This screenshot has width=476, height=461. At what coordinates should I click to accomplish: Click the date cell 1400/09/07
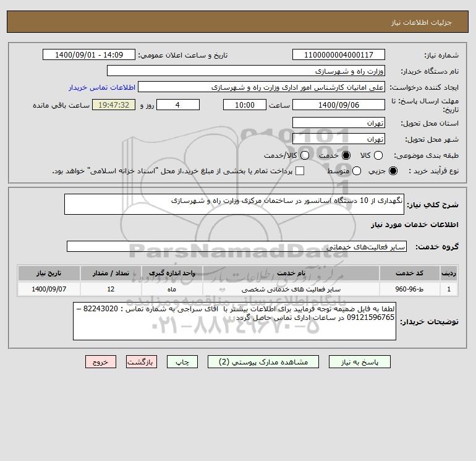(x=49, y=289)
